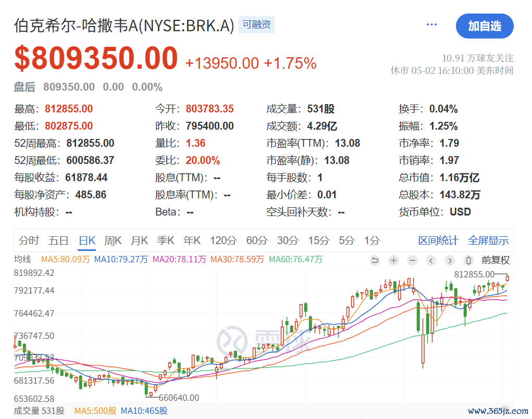Click the 加自选 add to watchlist button
532x419 pixels.
click(485, 26)
